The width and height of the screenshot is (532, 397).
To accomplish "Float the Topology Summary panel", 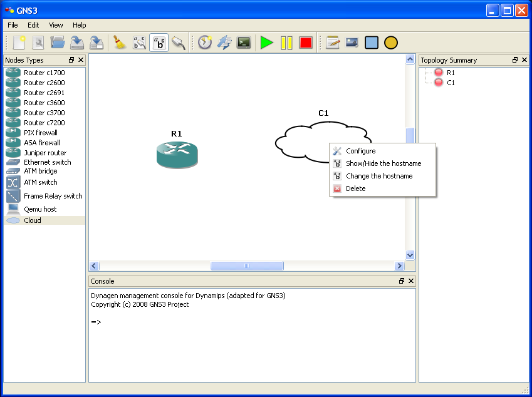I will [x=515, y=60].
